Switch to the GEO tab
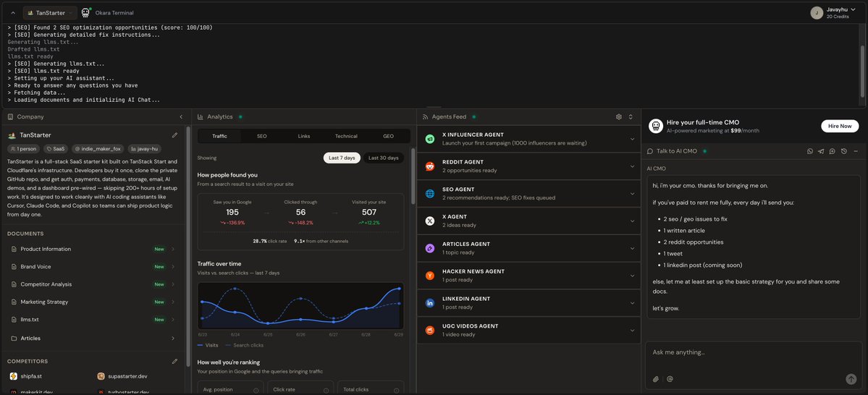The image size is (868, 395). click(x=389, y=136)
